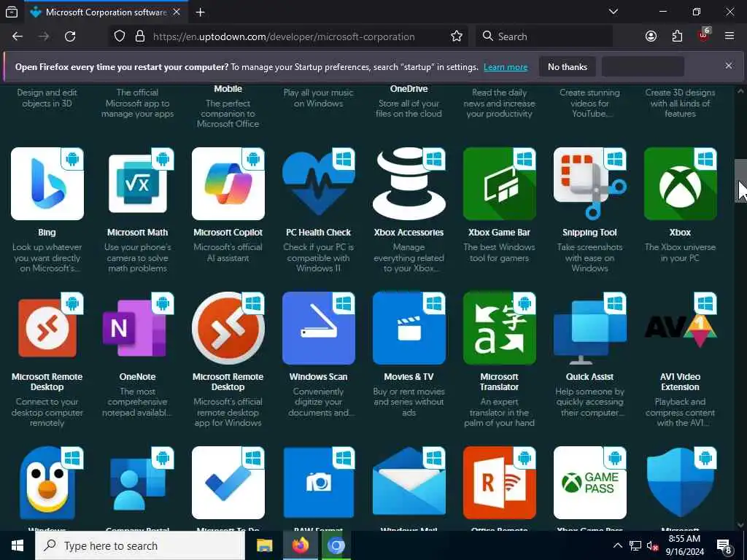The height and width of the screenshot is (560, 747).
Task: Reload the current page
Action: click(x=70, y=36)
